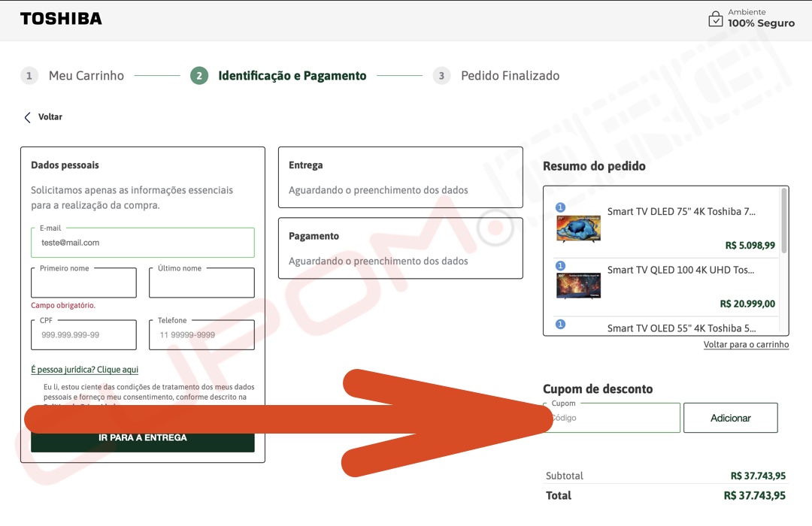Screen dimensions: 812x526
Task: Click 'Smart TV QLED 100 4K UHD' title
Action: [680, 270]
